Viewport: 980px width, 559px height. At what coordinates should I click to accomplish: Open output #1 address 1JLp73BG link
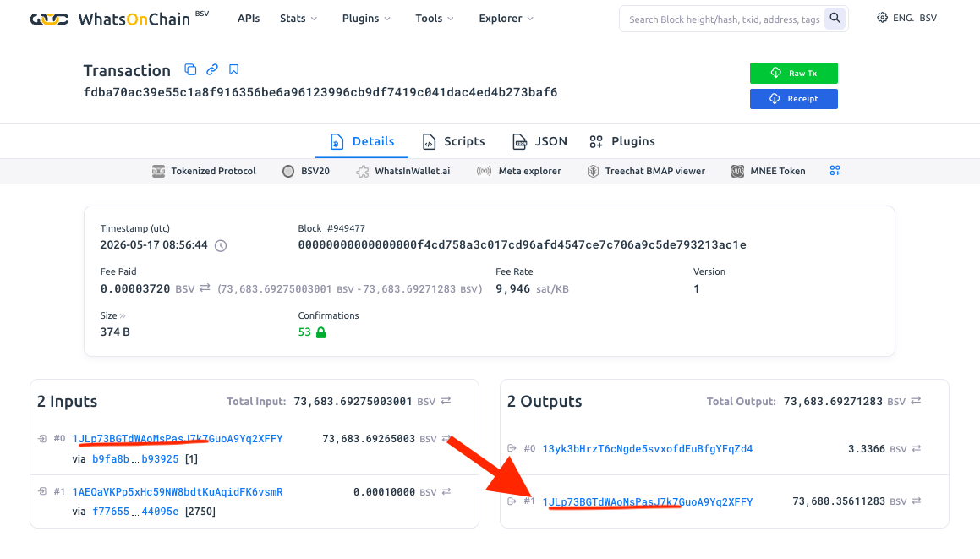tap(648, 502)
